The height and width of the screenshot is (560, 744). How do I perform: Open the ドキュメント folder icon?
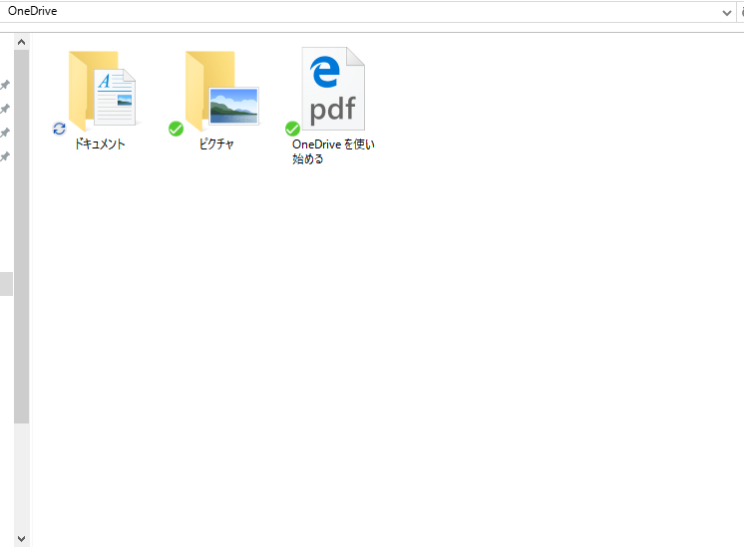pos(102,91)
